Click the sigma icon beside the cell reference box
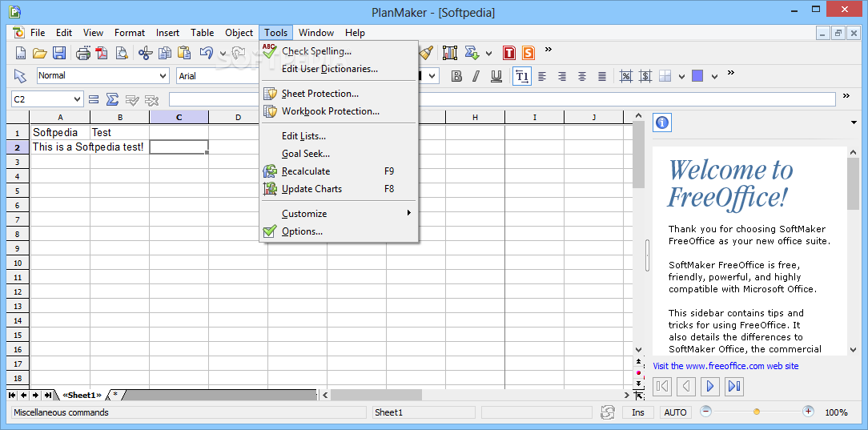This screenshot has width=868, height=430. pos(112,99)
